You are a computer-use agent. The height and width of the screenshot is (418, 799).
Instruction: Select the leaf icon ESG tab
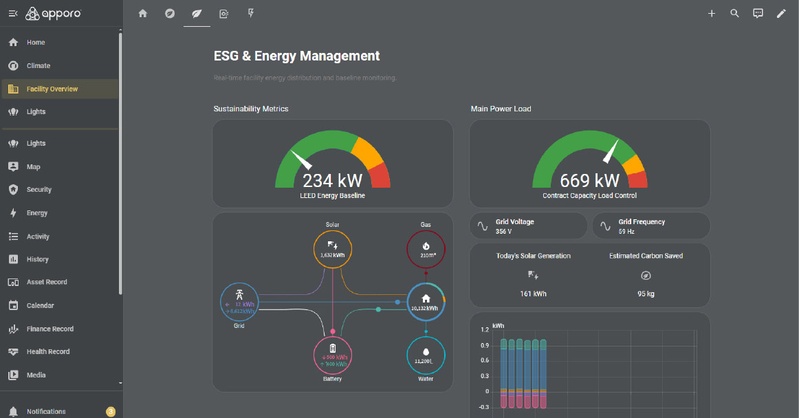197,14
